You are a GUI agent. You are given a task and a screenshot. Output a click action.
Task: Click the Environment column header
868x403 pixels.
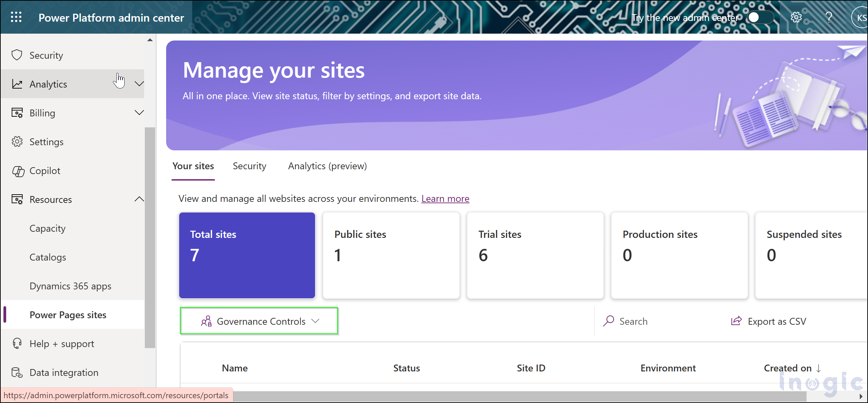pos(668,368)
